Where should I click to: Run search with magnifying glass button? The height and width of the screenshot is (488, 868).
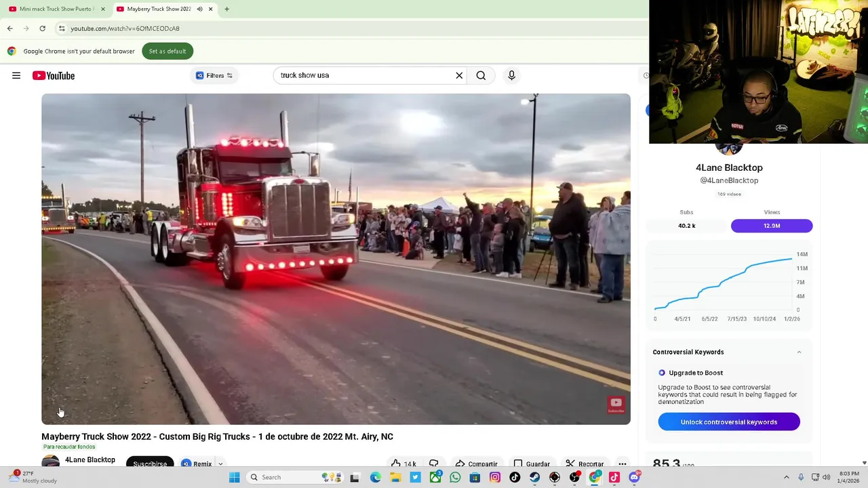coord(481,75)
